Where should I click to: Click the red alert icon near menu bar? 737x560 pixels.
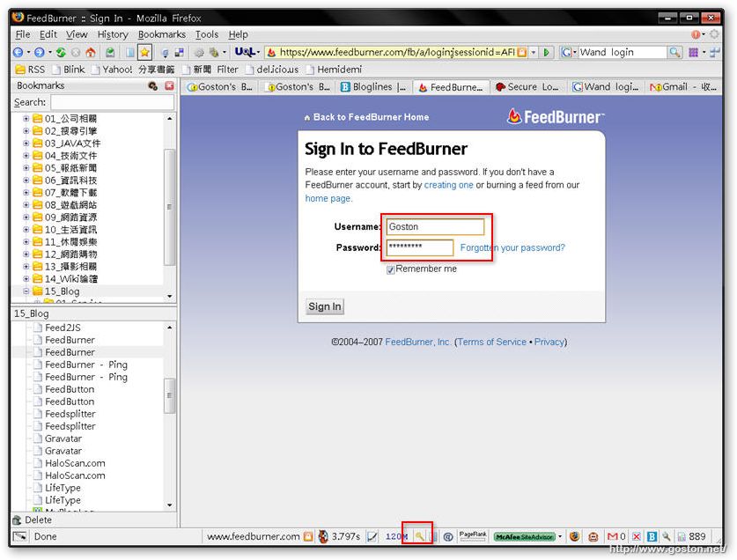(x=696, y=34)
